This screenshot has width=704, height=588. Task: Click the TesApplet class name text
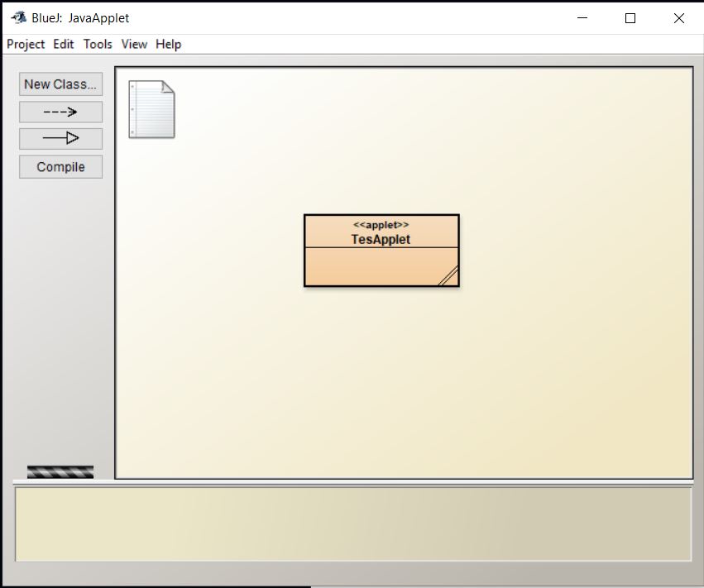click(381, 239)
